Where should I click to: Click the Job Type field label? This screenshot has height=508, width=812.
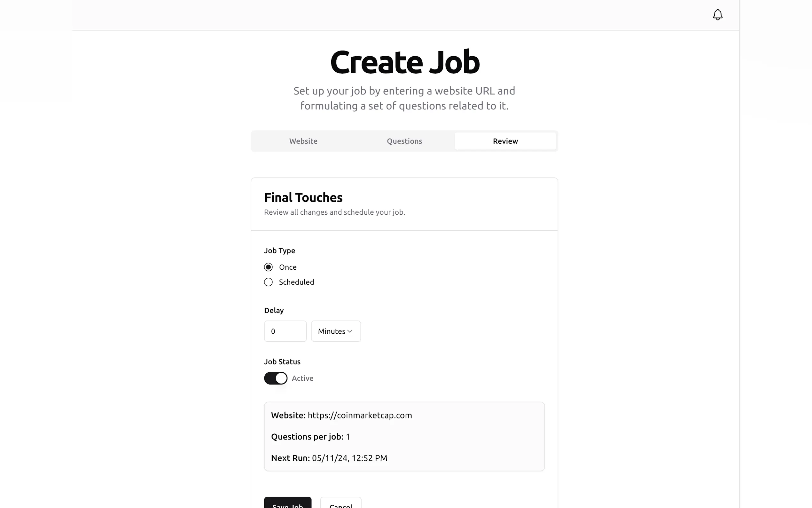point(279,250)
